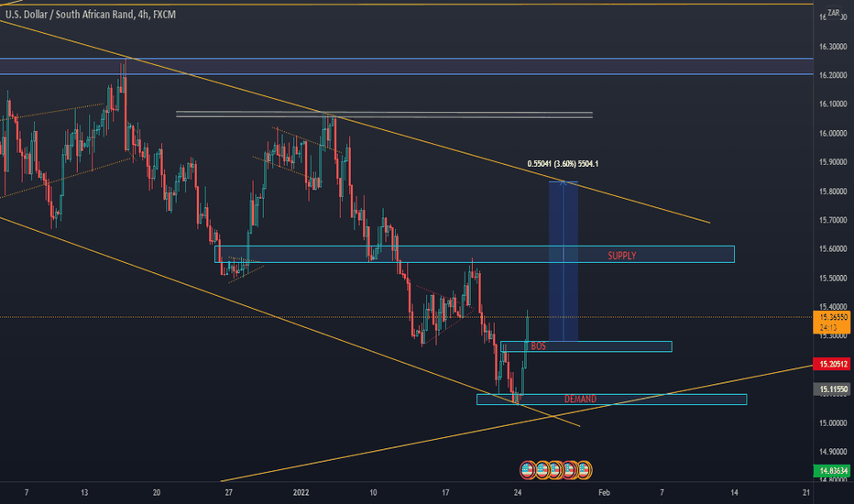Click the 16.00000 price scale label
The width and height of the screenshot is (854, 504).
(x=833, y=134)
